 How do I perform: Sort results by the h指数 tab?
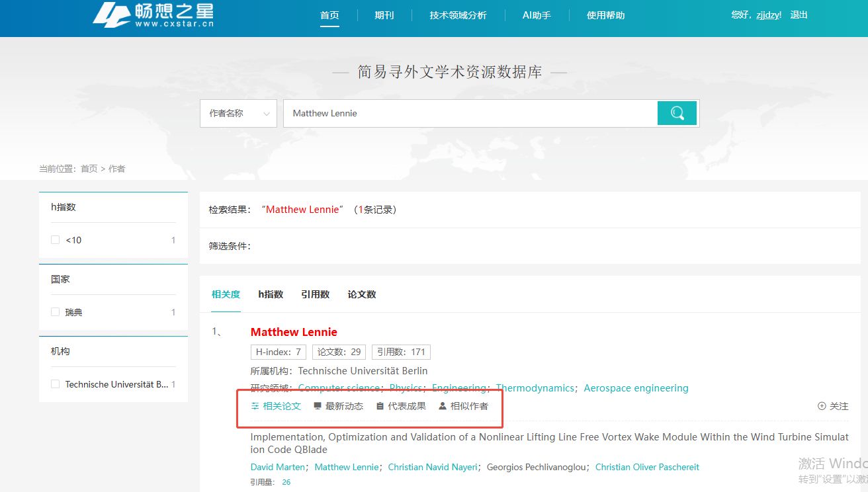(271, 294)
